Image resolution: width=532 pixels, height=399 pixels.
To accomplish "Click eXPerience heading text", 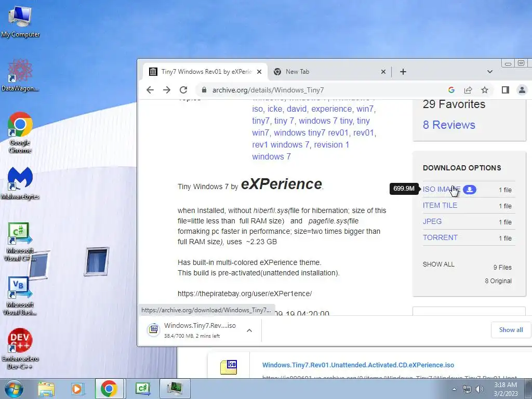I will click(281, 184).
